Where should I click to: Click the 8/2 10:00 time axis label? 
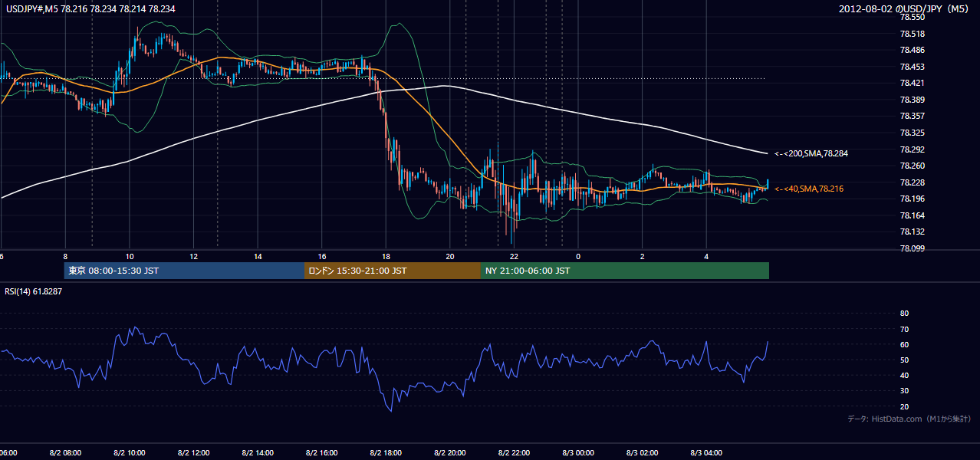[129, 453]
